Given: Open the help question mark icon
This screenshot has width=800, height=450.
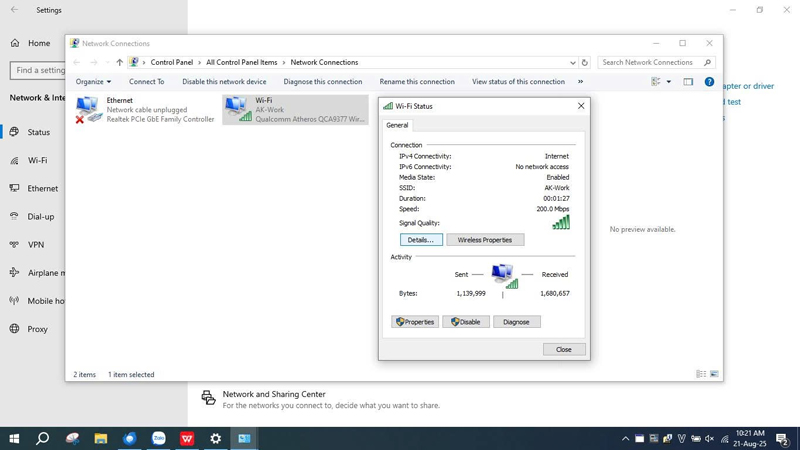Looking at the screenshot, I should (709, 82).
